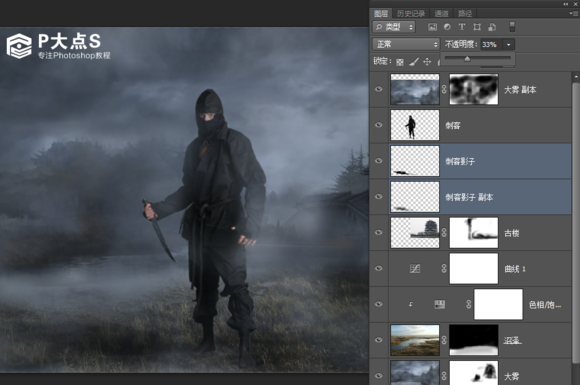Select the 刺客 layer name

pyautogui.click(x=453, y=125)
